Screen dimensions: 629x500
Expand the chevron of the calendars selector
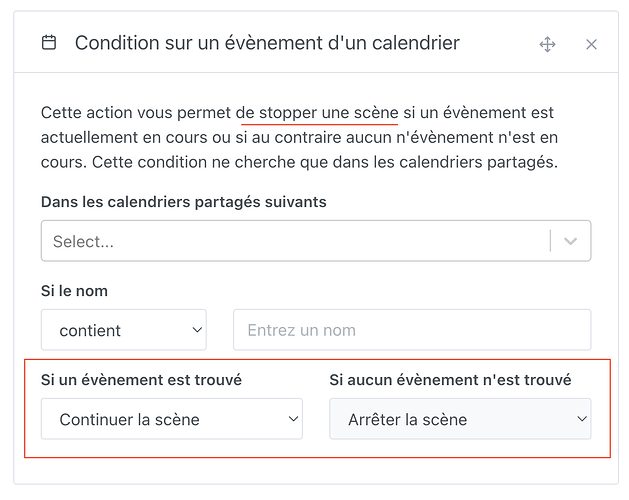[571, 241]
